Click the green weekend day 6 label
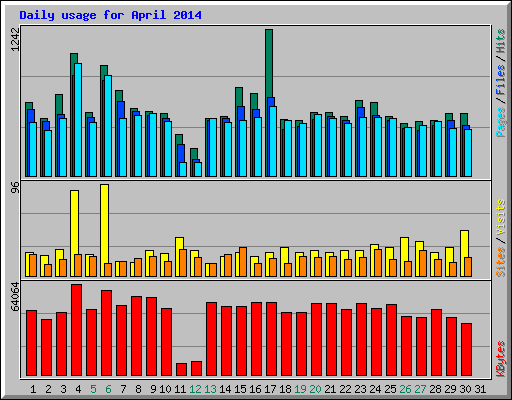 coord(108,389)
